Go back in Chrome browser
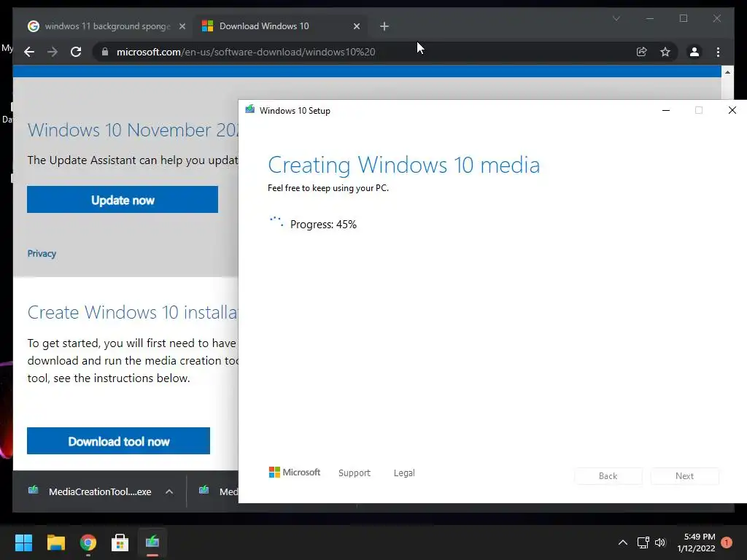747x560 pixels. (x=29, y=52)
